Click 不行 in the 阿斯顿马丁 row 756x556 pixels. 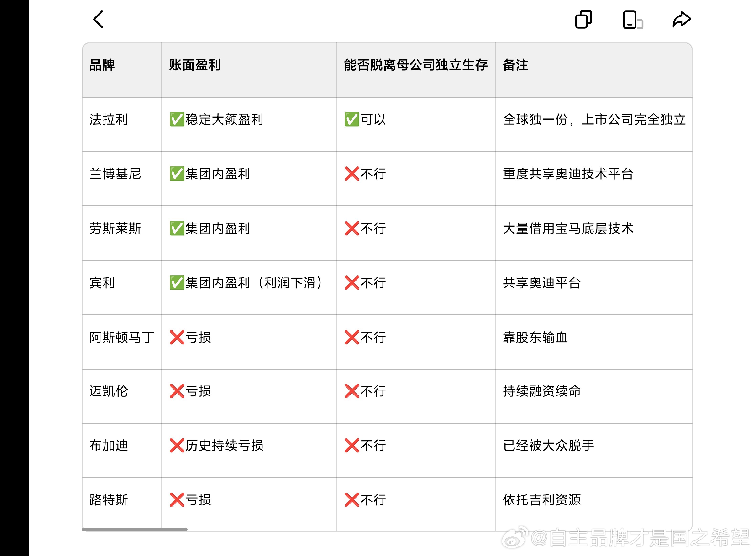coord(365,337)
